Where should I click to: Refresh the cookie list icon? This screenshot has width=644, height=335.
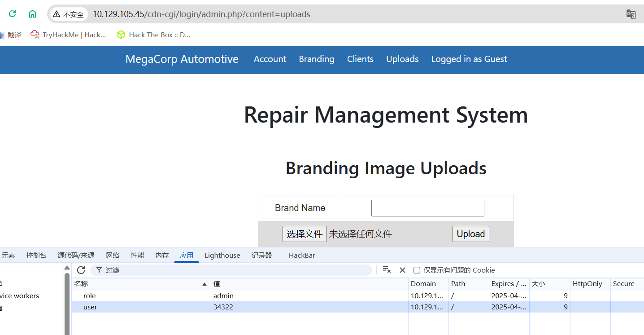tap(81, 270)
